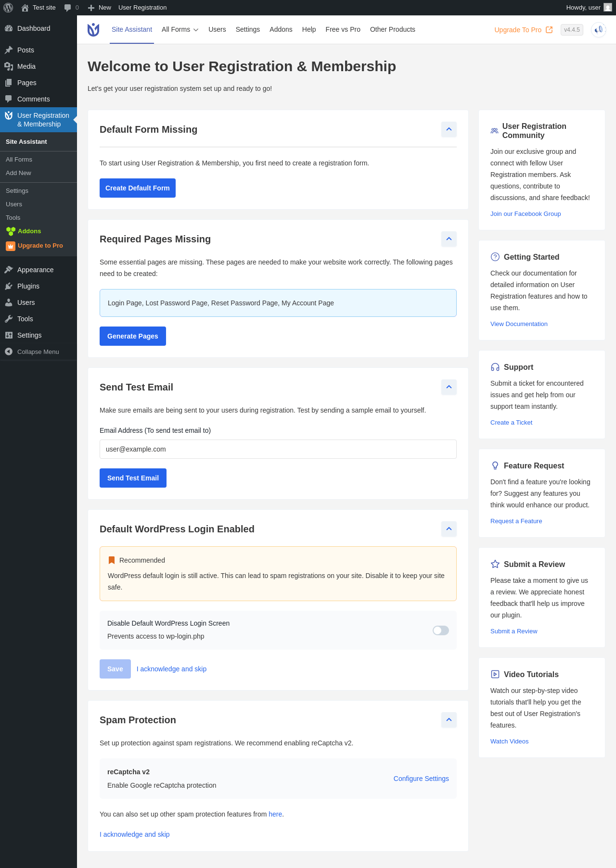Screen dimensions: 616x868
Task: Collapse the Default Form Missing section
Action: pyautogui.click(x=449, y=129)
